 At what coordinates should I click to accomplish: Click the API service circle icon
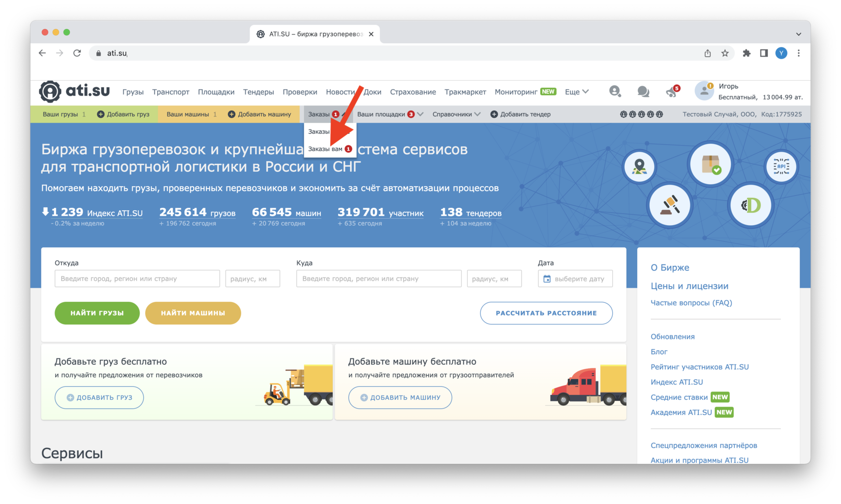781,166
